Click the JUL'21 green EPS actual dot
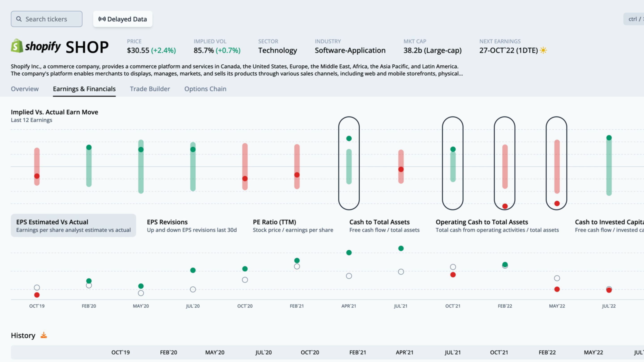Screen dimensions: 644x362 [x=401, y=248]
